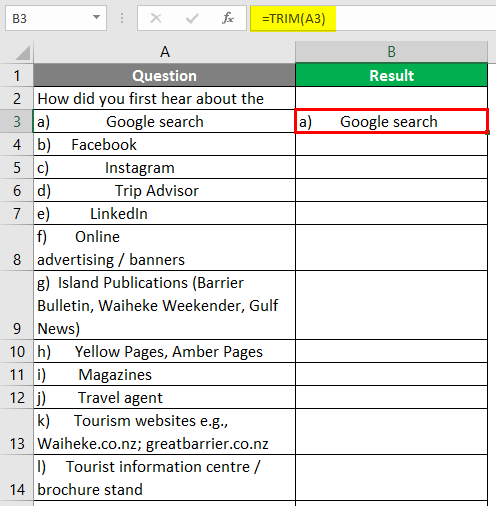Select row 4 header
This screenshot has width=496, height=506.
(x=17, y=144)
